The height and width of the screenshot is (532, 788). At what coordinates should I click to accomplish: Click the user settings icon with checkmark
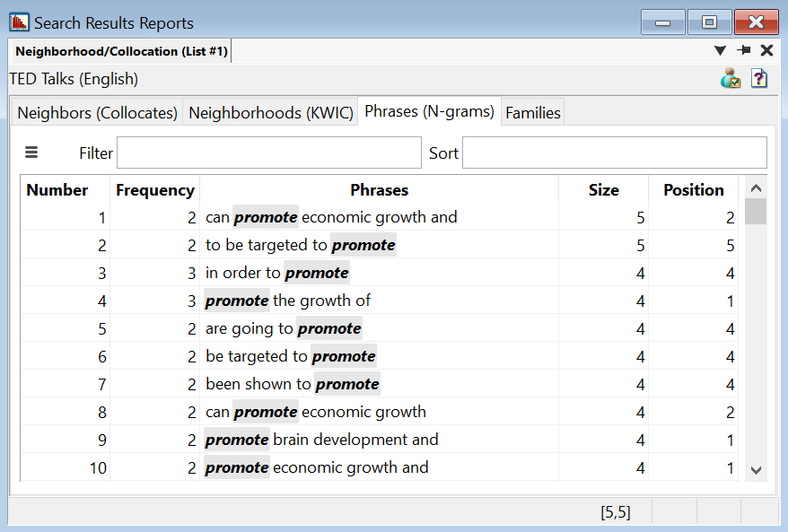[x=731, y=79]
